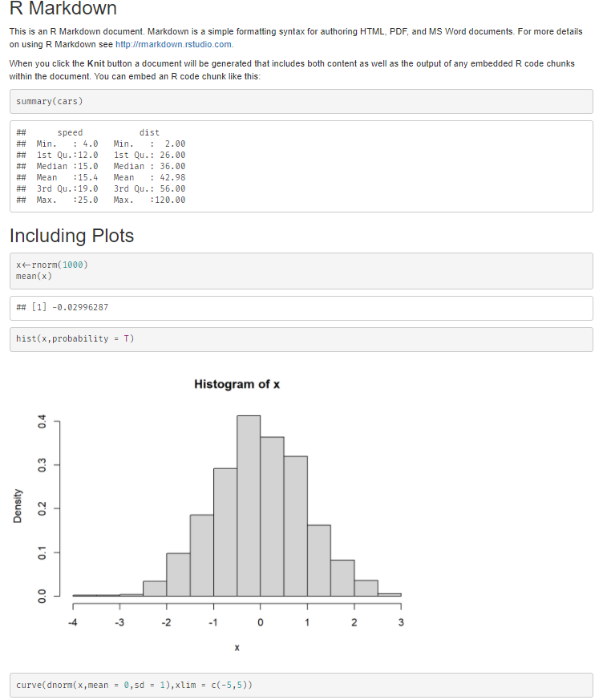Screen dimensions: 603x700
Task: Click the dist column header in summary
Action: [149, 132]
